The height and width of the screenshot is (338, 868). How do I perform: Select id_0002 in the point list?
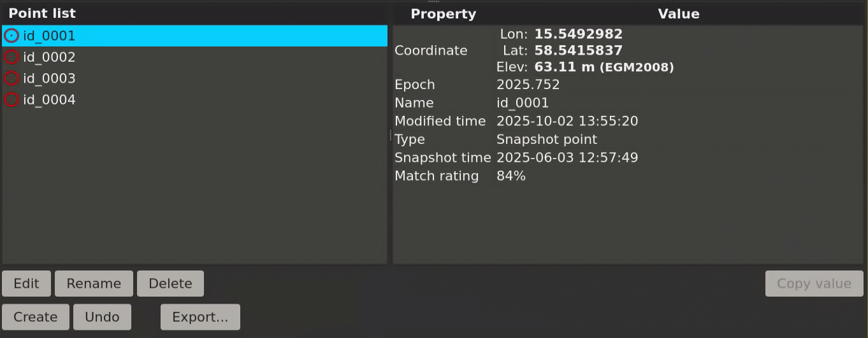pyautogui.click(x=50, y=57)
